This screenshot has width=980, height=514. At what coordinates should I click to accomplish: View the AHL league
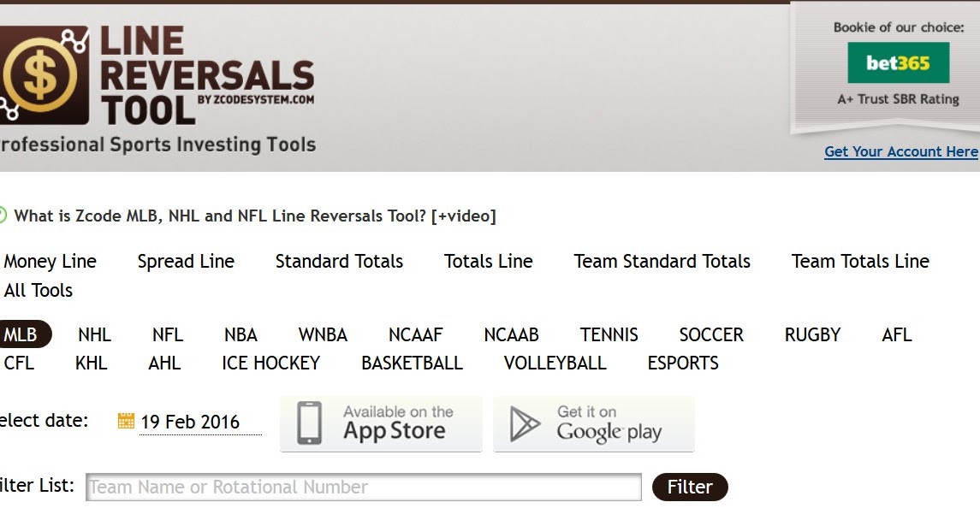164,363
